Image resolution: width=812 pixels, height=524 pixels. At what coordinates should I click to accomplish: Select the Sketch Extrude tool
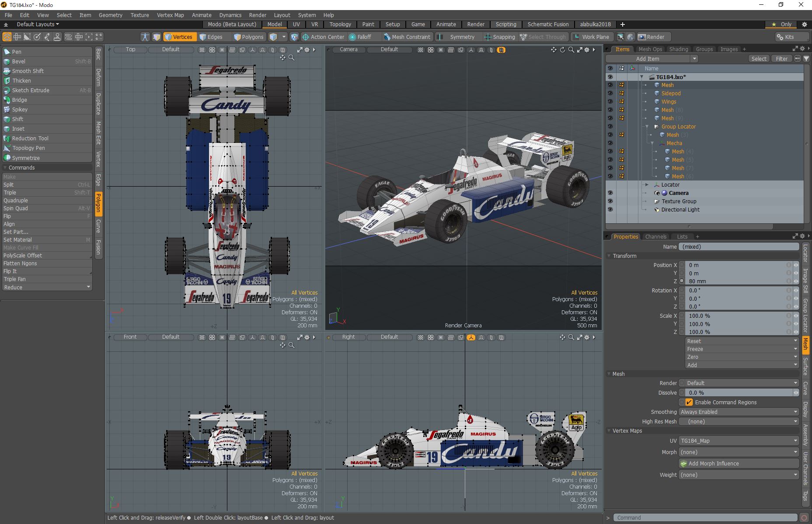47,90
